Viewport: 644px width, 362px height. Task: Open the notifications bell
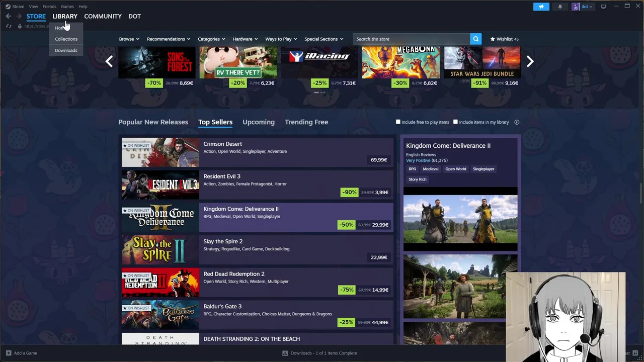pos(560,7)
